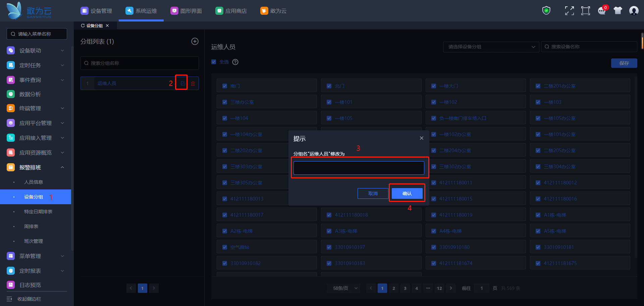Toggle fullscreen mode with the expand icon
Viewport: 644px width, 306px height.
569,11
